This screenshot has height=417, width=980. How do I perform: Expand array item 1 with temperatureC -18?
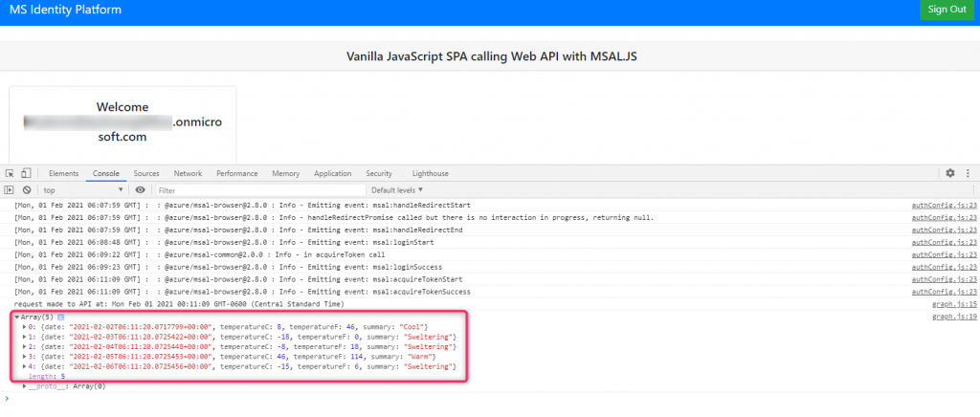(x=25, y=337)
